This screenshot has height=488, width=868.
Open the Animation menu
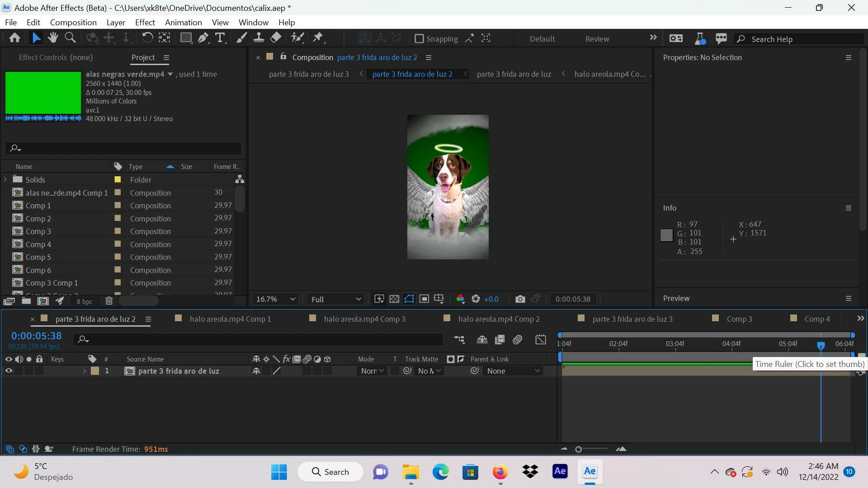click(x=183, y=23)
